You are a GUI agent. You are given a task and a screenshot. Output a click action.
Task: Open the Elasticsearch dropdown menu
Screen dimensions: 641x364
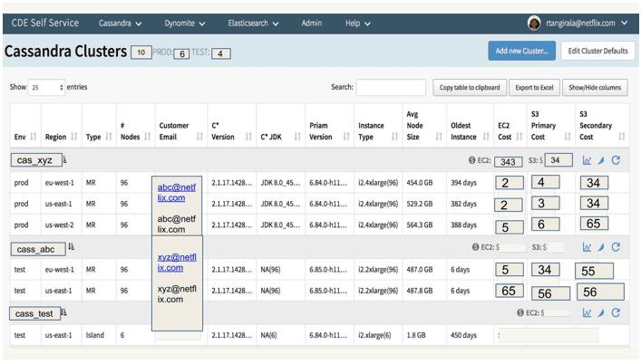[253, 24]
